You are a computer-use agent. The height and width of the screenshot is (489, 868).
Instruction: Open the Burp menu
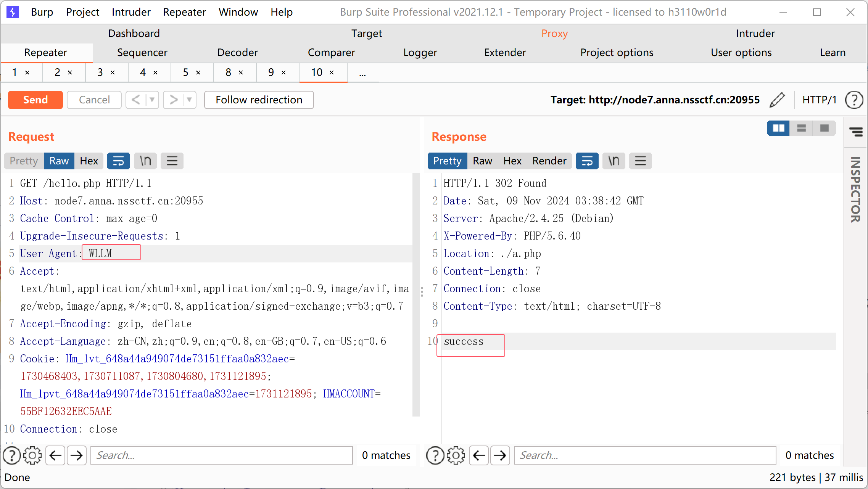[x=42, y=12]
